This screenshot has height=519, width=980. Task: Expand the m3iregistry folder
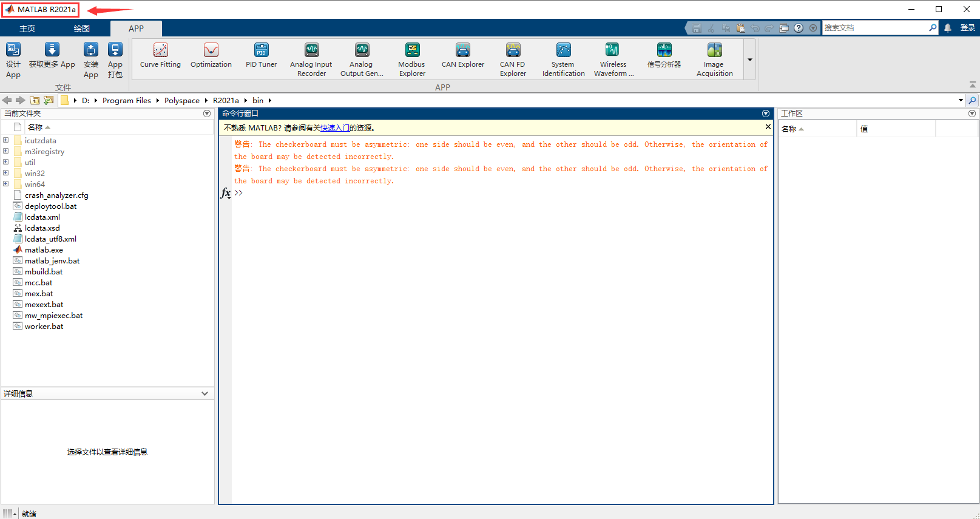[x=6, y=151]
